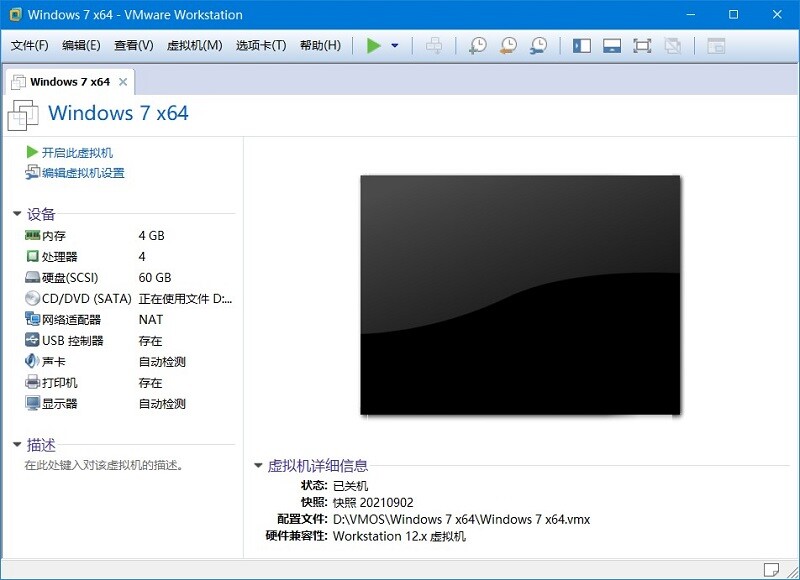Click the green power-on play toolbar button
The width and height of the screenshot is (800, 580).
374,46
